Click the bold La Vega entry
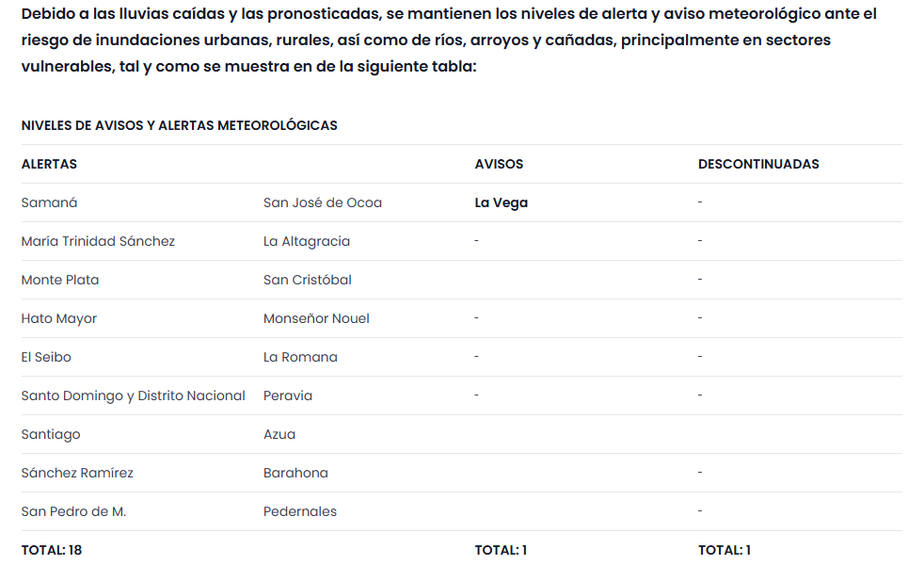The height and width of the screenshot is (581, 924). 501,202
